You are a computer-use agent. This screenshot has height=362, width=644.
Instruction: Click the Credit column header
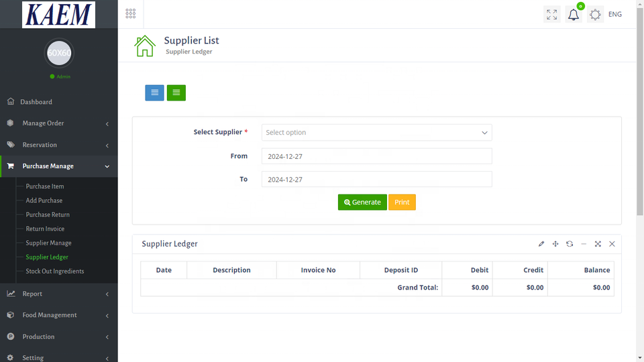click(520, 270)
